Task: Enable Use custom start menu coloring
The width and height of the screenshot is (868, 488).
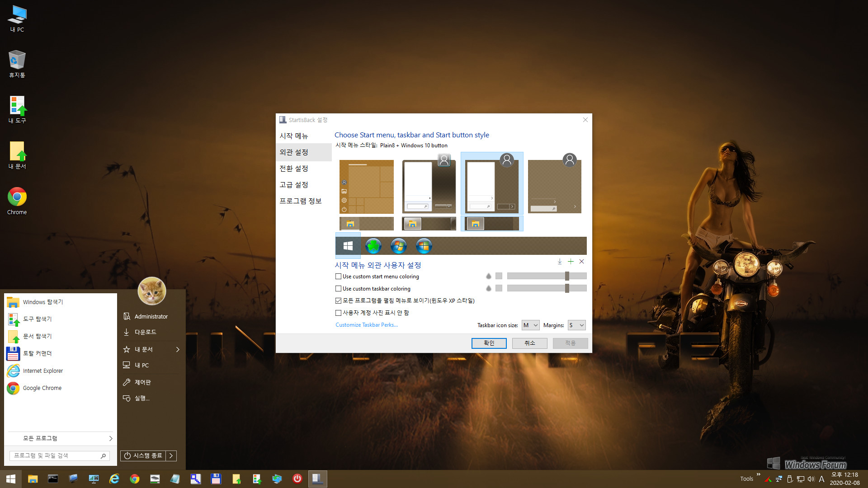Action: [x=338, y=277]
